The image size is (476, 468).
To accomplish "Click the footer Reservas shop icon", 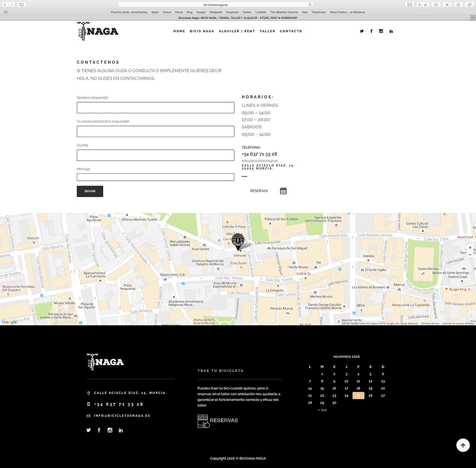I will click(204, 421).
